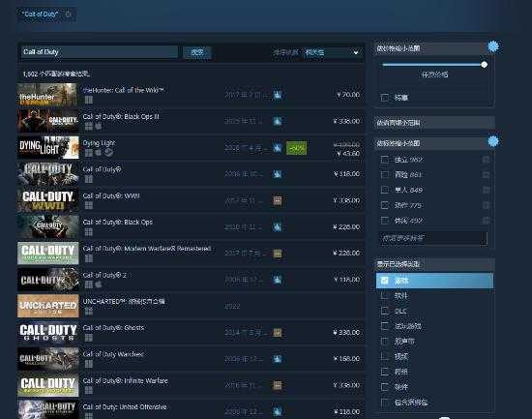Check the 包含捆绑包 (include bundles) filter
The image size is (532, 419).
[x=385, y=403]
